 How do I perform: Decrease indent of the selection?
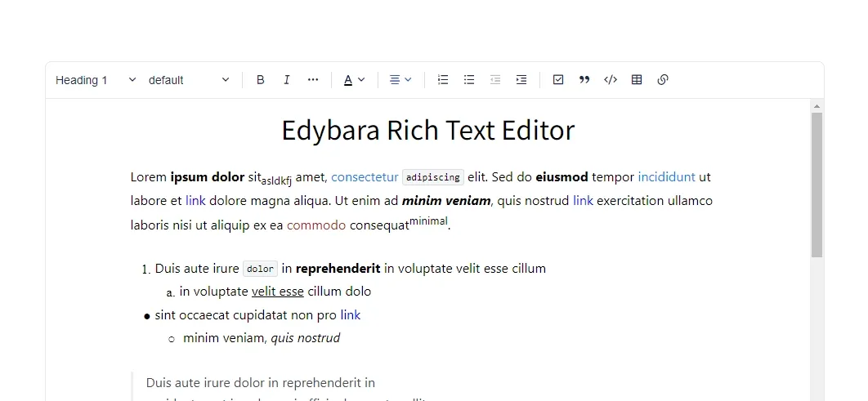click(495, 80)
